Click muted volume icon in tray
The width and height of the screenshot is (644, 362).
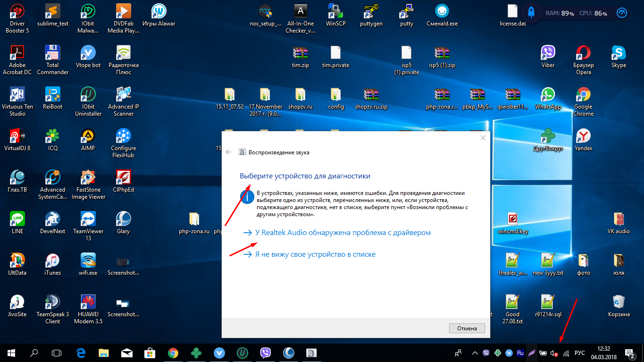(x=554, y=353)
